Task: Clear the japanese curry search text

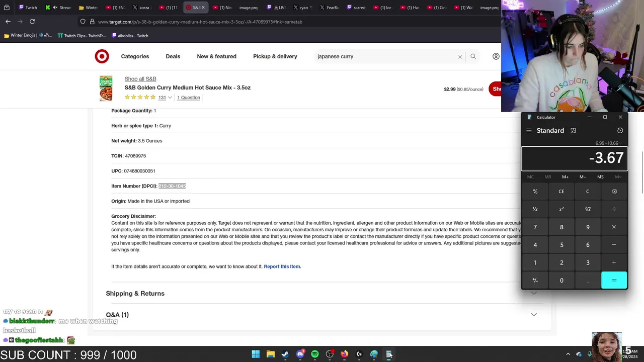Action: (460, 57)
